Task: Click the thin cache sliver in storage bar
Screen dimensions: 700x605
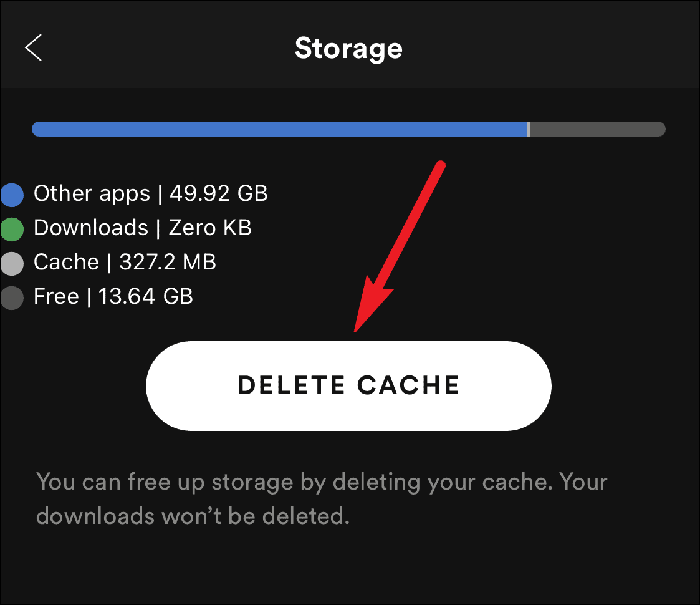Action: tap(529, 129)
